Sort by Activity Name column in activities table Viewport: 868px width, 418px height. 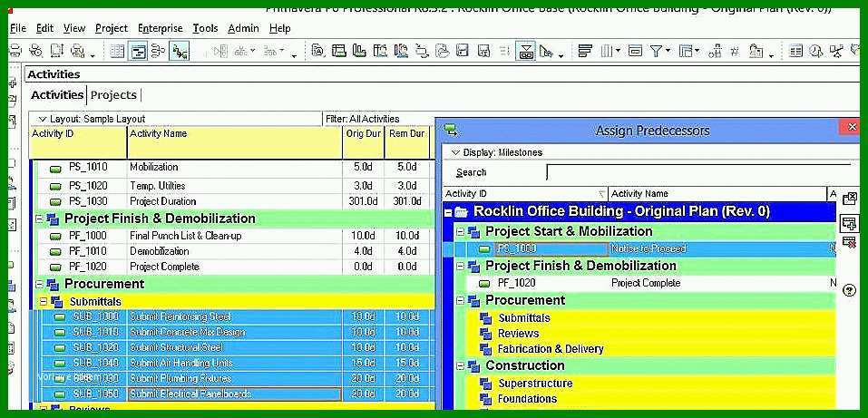pos(235,145)
